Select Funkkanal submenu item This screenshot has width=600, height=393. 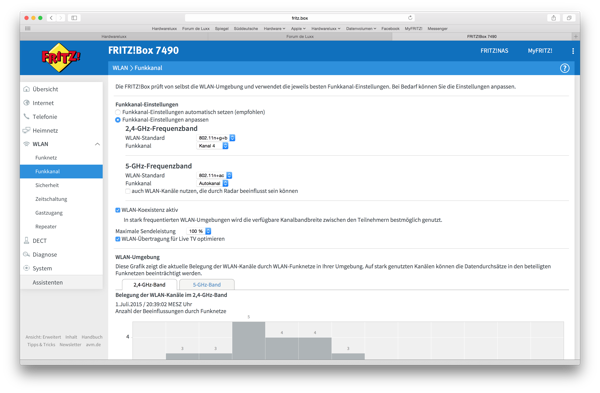click(62, 171)
